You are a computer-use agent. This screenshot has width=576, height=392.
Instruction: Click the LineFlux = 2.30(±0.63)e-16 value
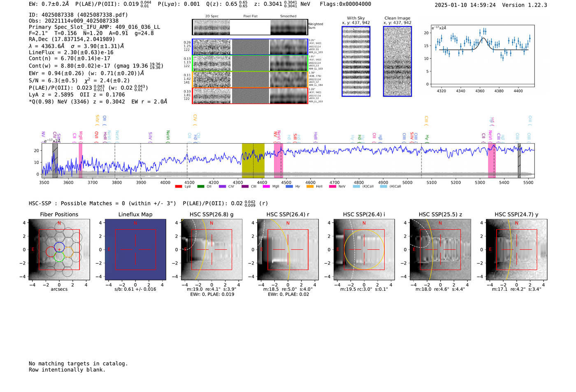(71, 53)
